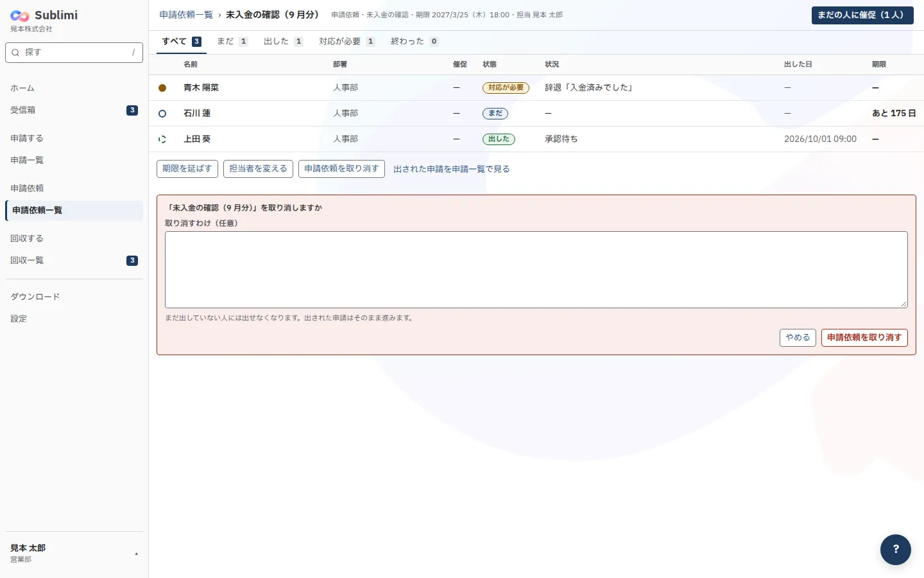Viewport: 924px width, 578px height.
Task: Click the 申請依頼一覧 breadcrumb link
Action: 186,15
